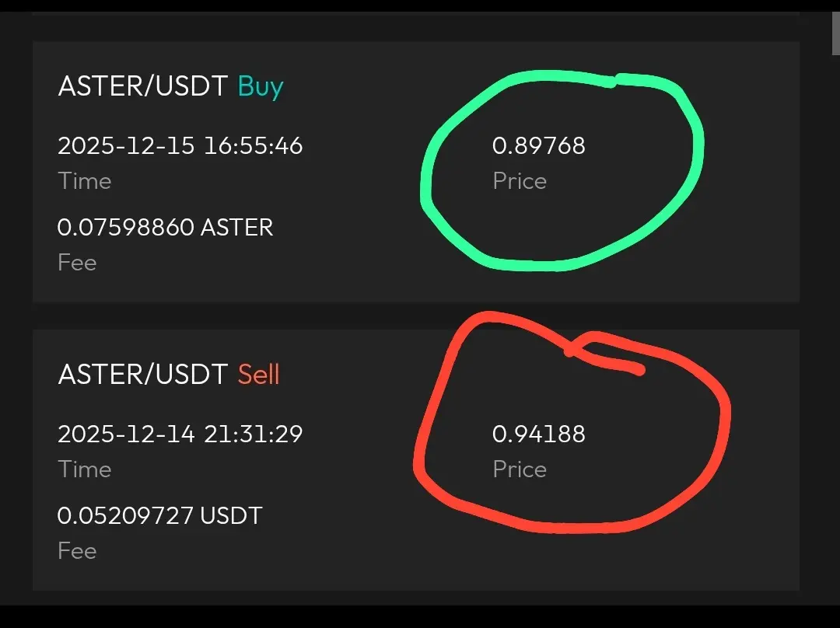The height and width of the screenshot is (628, 840).
Task: Click the 0.05209727 USDT fee value
Action: coord(159,515)
